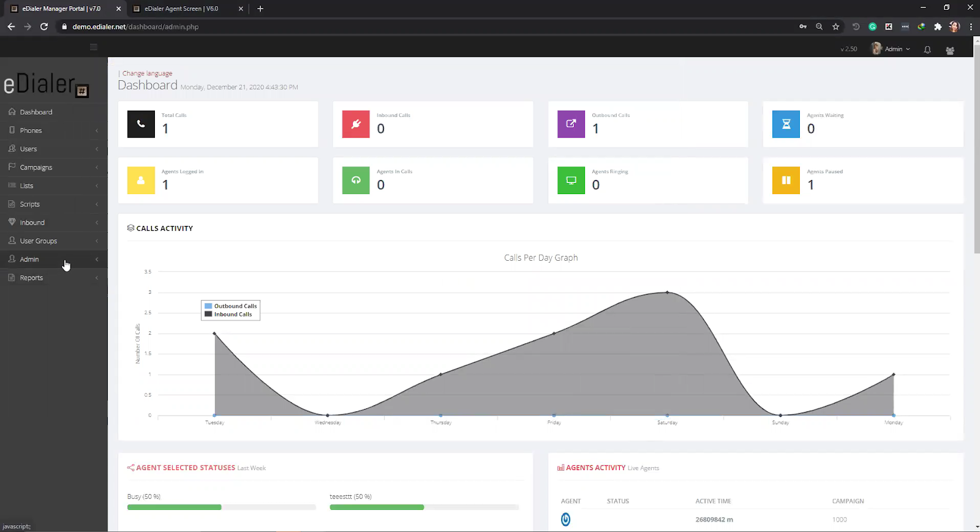Open the notifications bell icon
This screenshot has height=532, width=980.
(x=927, y=50)
